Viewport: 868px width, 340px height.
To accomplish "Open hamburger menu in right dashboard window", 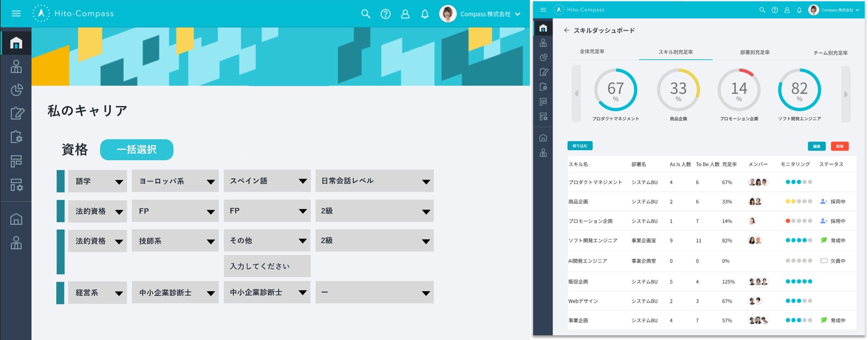I will pyautogui.click(x=543, y=10).
